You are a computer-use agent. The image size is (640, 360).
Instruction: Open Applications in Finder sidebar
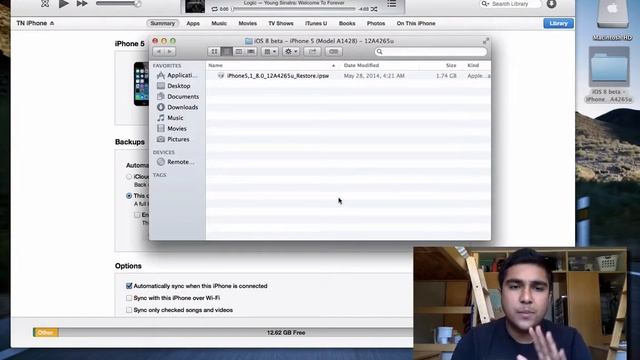point(178,75)
